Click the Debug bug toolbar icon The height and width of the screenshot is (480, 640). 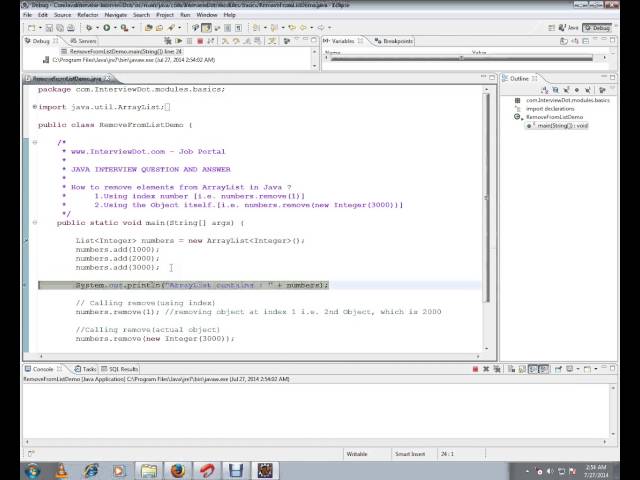[89, 28]
